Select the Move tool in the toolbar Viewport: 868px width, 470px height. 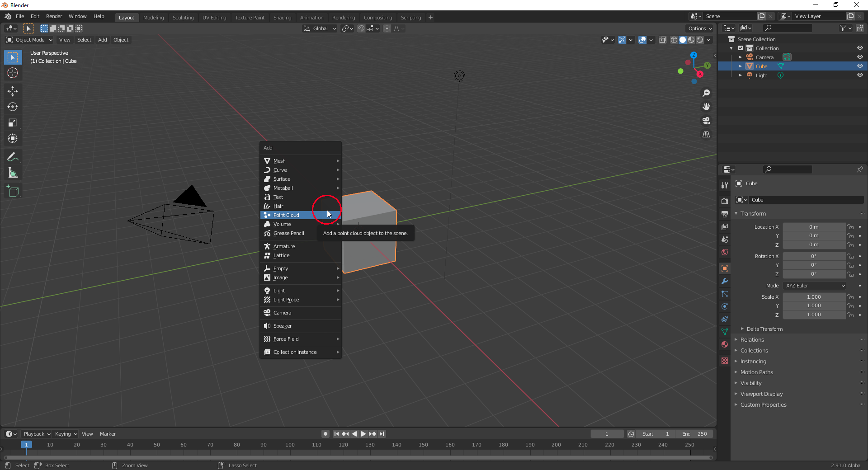click(13, 91)
